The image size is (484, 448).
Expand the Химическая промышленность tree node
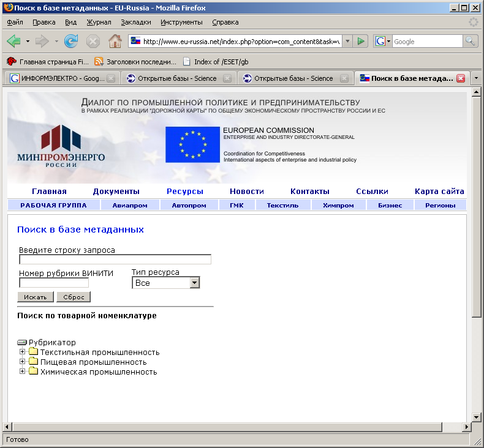[x=22, y=371]
